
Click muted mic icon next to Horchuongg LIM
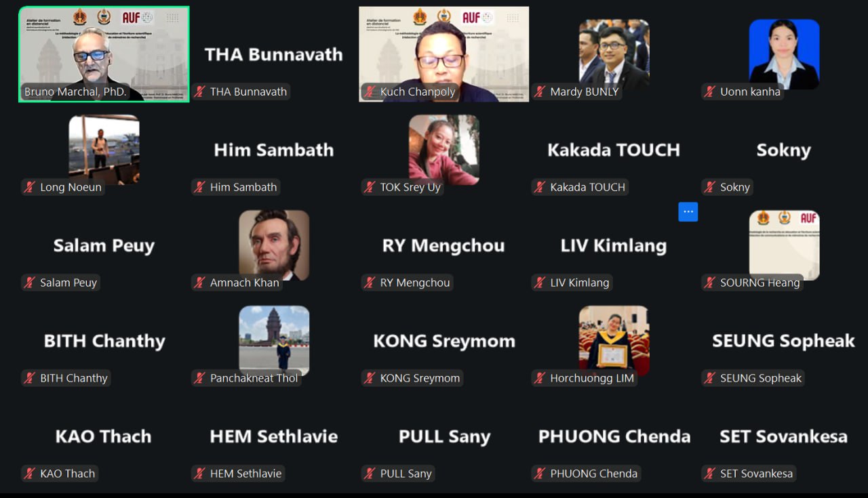point(540,378)
